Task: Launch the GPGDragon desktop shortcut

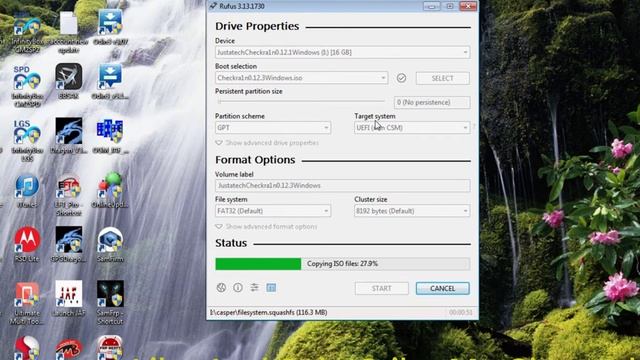Action: (x=69, y=244)
